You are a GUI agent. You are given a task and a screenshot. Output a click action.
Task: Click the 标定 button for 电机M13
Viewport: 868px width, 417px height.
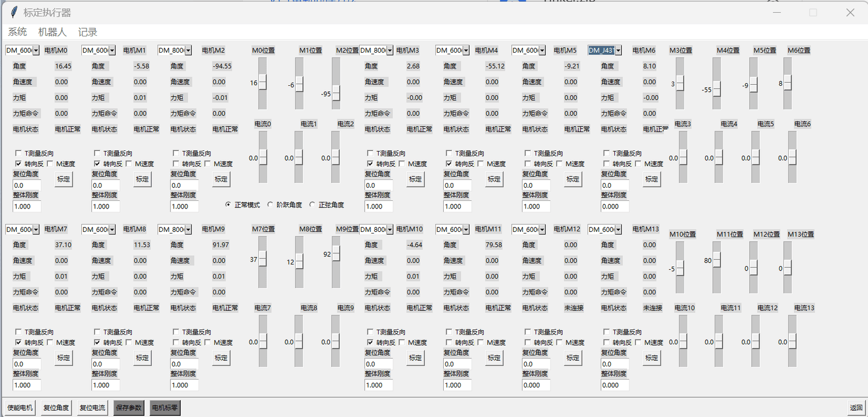652,358
